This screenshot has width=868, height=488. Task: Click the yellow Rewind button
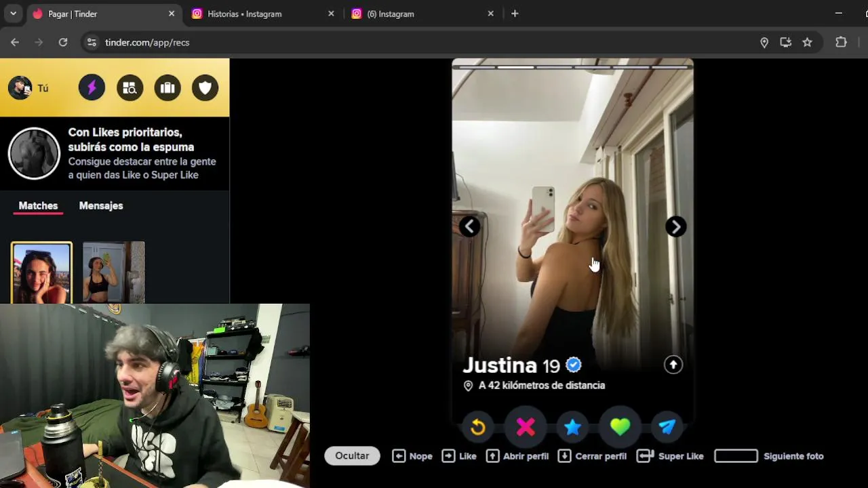pyautogui.click(x=478, y=426)
